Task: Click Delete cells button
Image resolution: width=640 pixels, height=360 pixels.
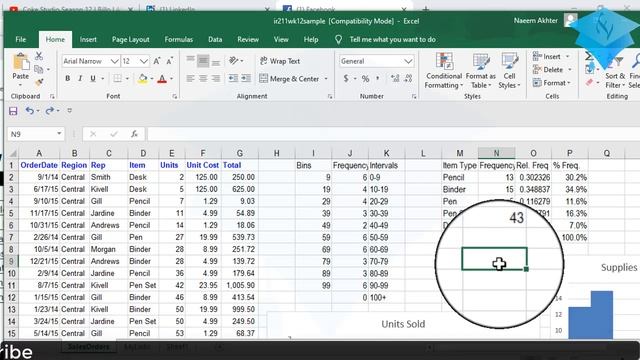Action: [552, 70]
